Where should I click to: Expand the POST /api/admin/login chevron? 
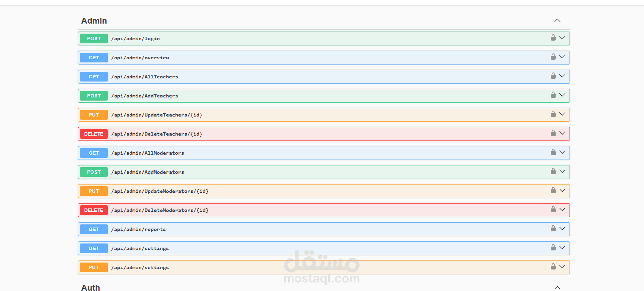(562, 38)
